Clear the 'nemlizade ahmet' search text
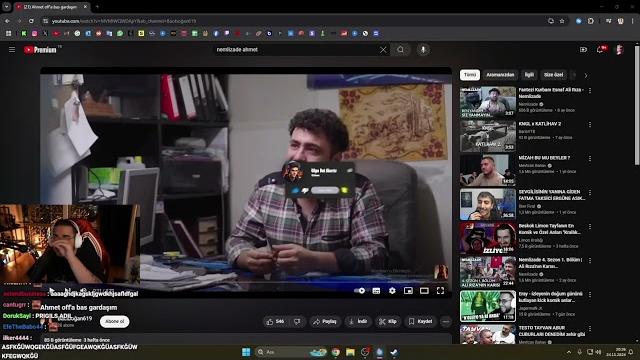The height and width of the screenshot is (360, 640). click(383, 50)
